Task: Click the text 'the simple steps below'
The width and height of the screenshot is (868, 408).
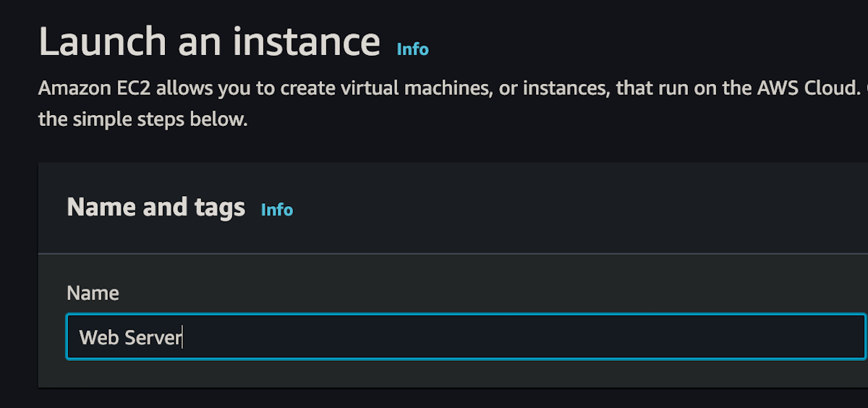Action: tap(142, 119)
